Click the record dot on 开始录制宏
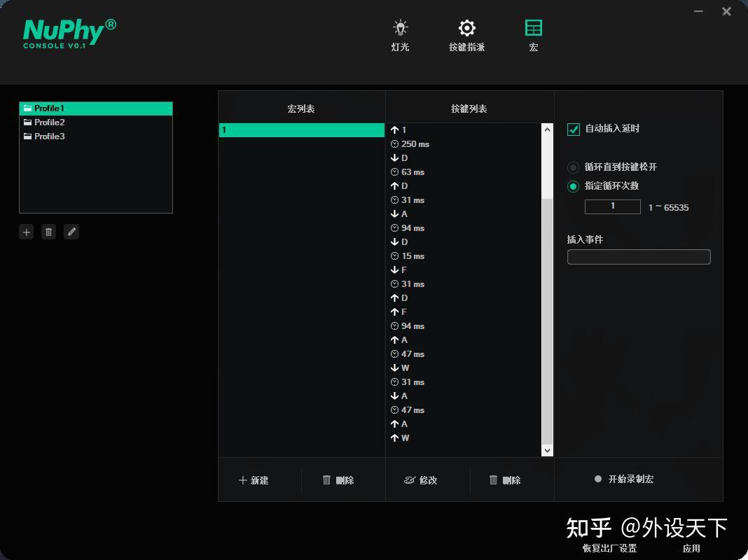 (x=597, y=479)
